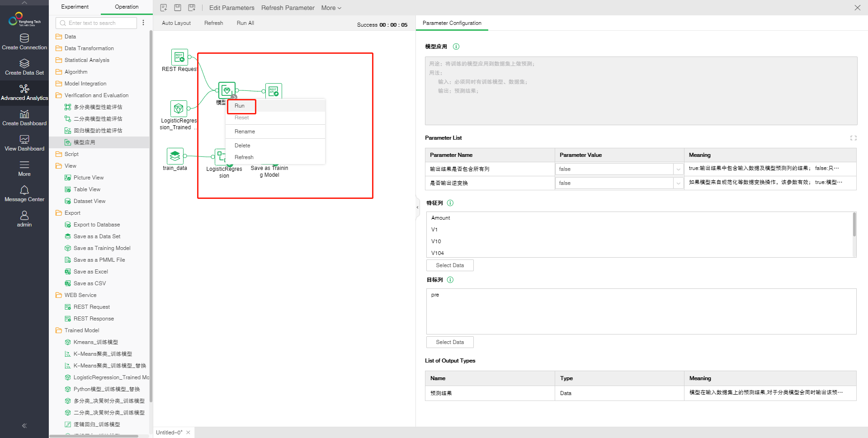Select 模型应用 in the operation tree
The height and width of the screenshot is (438, 868).
point(99,142)
